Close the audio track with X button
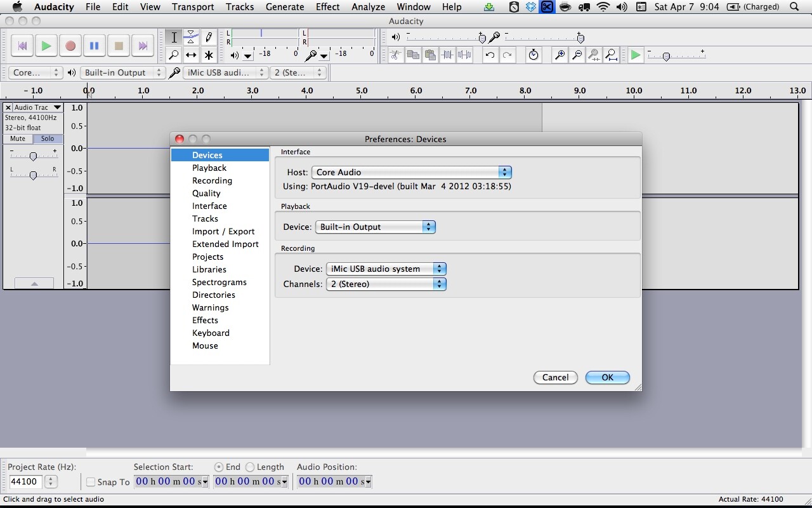 8,107
